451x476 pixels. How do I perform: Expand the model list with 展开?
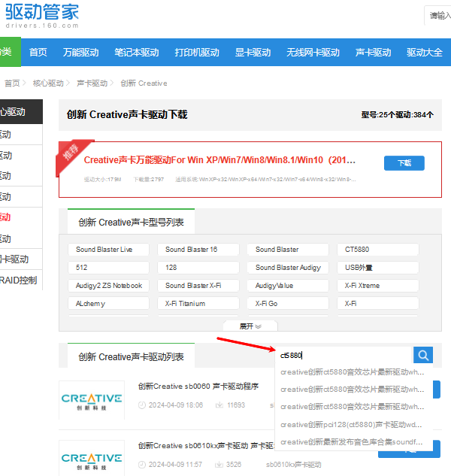point(250,326)
